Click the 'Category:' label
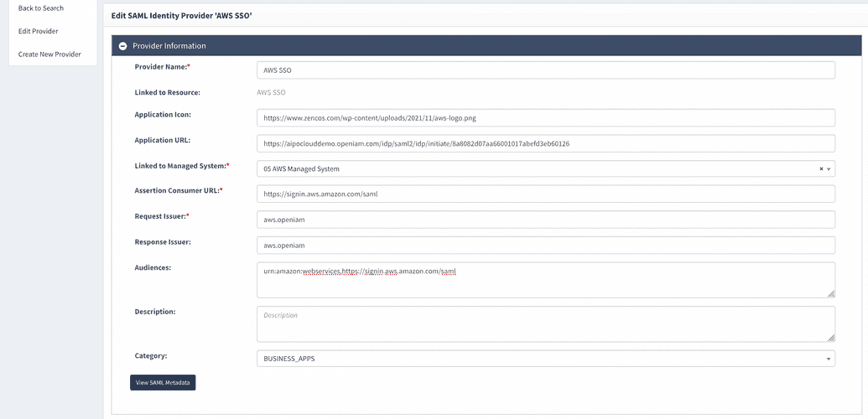Image resolution: width=868 pixels, height=419 pixels. [x=151, y=356]
